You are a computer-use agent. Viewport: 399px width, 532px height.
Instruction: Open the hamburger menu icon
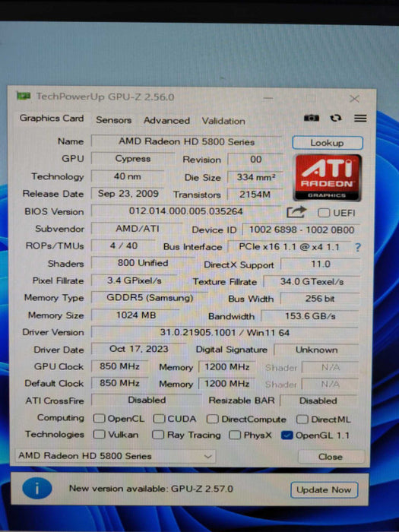[360, 118]
